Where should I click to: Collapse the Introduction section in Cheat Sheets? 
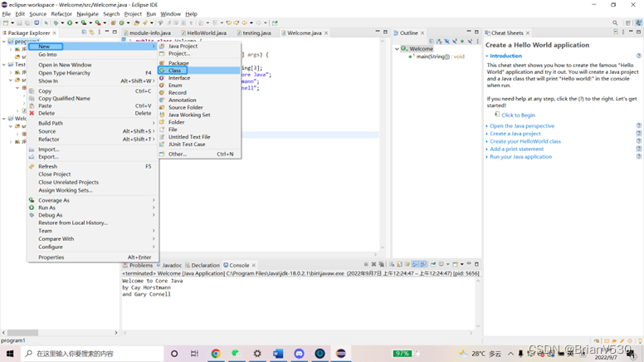coord(487,56)
